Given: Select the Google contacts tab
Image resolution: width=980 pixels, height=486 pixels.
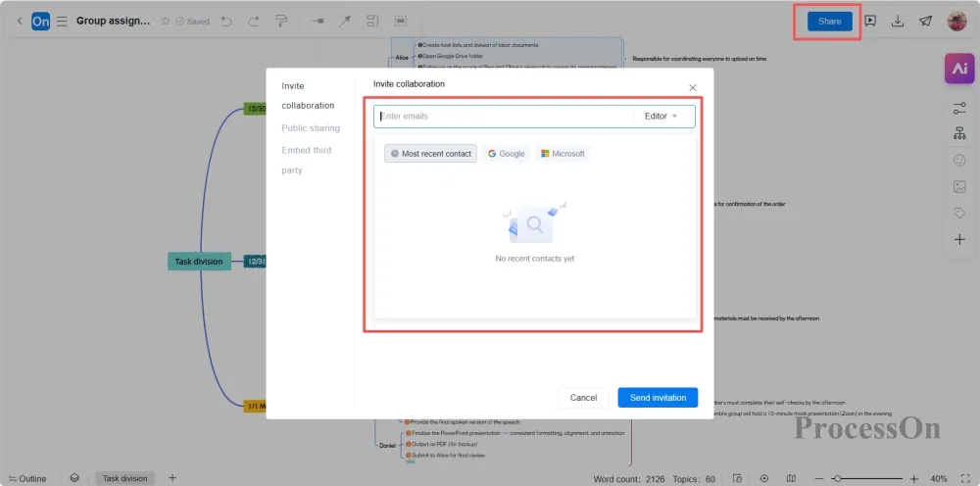Looking at the screenshot, I should coord(506,154).
